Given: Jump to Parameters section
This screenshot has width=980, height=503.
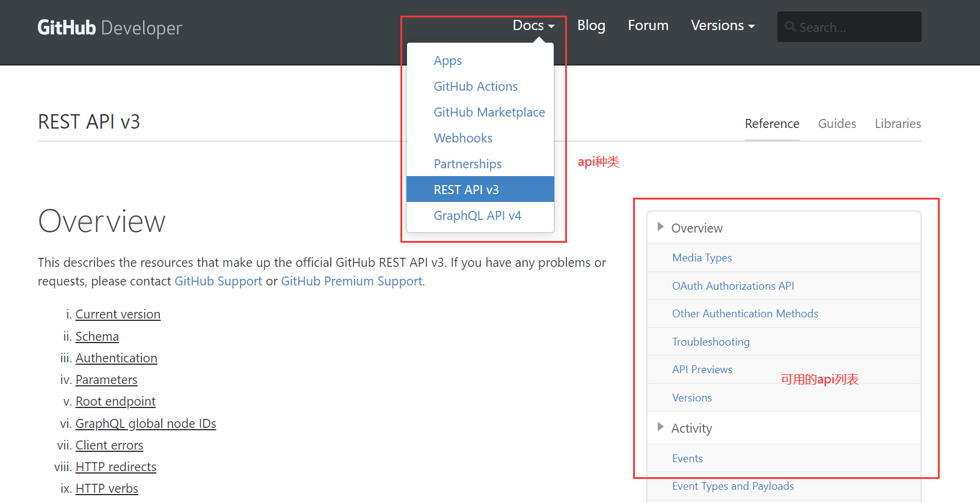Looking at the screenshot, I should click(x=106, y=380).
